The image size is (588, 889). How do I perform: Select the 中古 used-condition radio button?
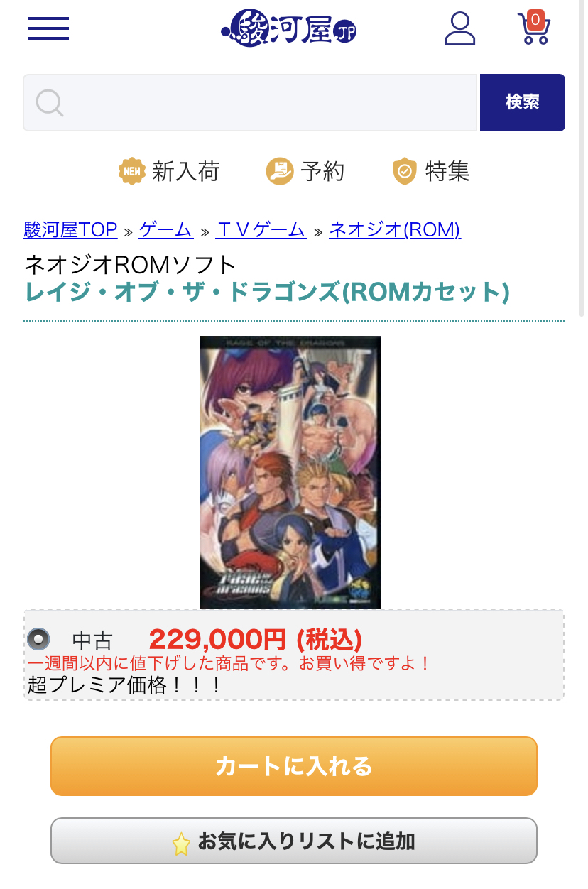click(x=38, y=639)
